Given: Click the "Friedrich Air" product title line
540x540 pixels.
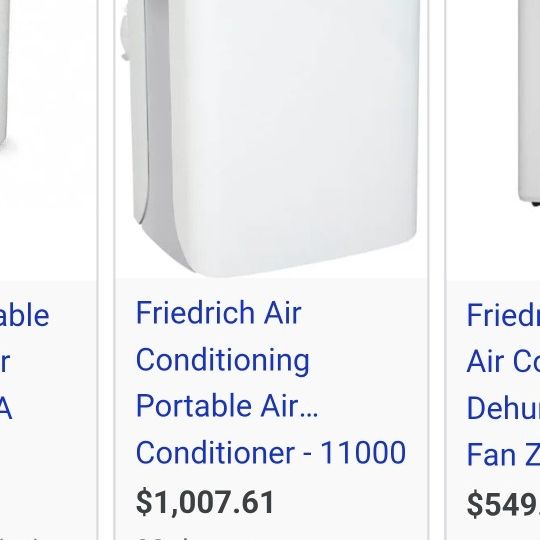Looking at the screenshot, I should [219, 313].
